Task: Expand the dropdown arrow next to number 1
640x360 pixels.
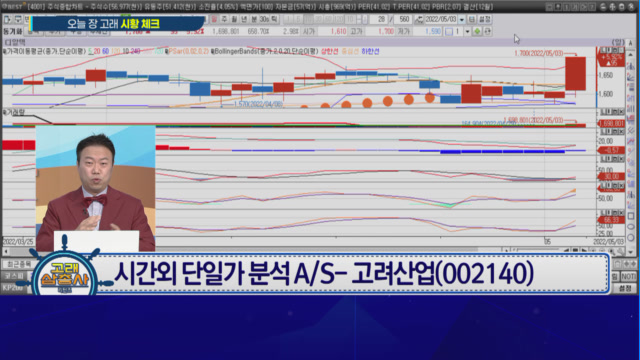Action: pyautogui.click(x=467, y=31)
